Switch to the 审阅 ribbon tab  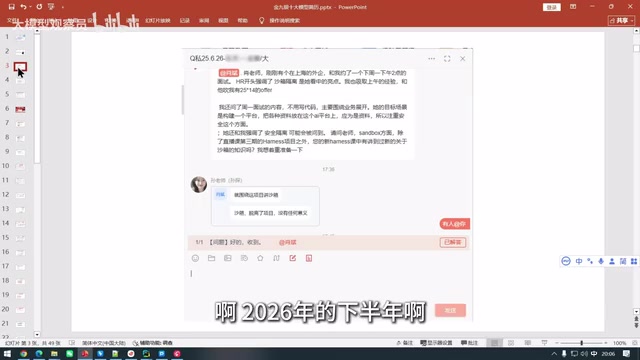(204, 20)
